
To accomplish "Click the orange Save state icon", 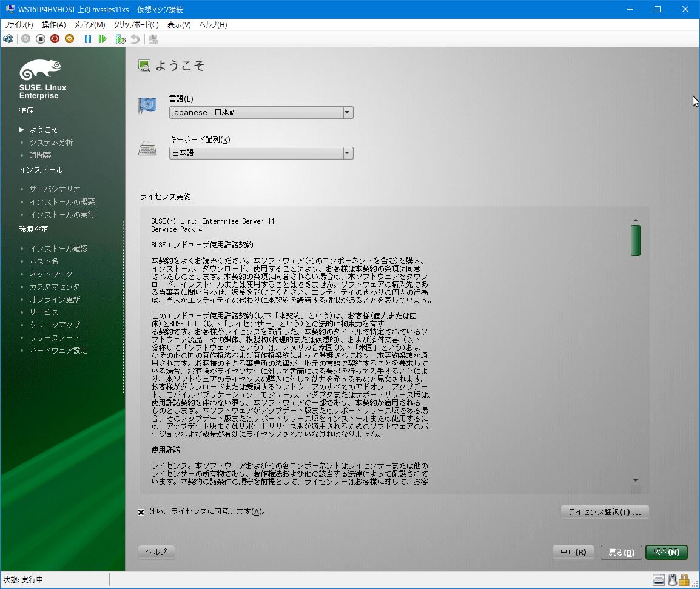I will 69,39.
